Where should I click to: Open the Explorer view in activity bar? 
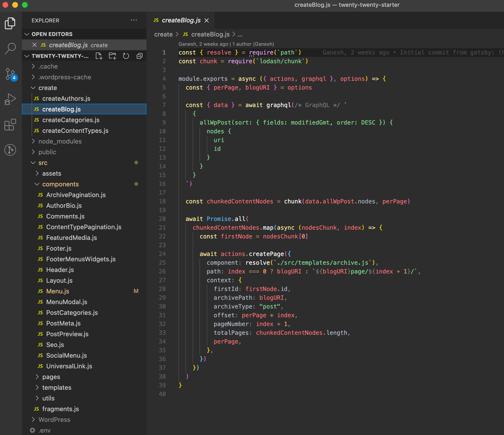click(10, 23)
